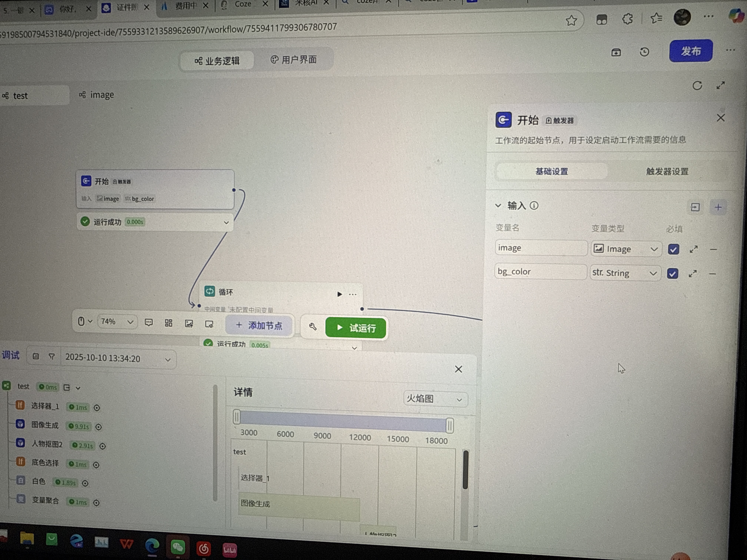Open the 74% zoom level dropdown
The width and height of the screenshot is (747, 560).
(x=117, y=322)
